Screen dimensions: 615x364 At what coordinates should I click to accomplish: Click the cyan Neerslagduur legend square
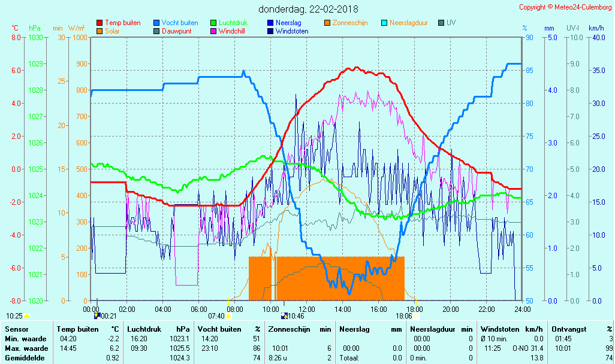tap(384, 23)
